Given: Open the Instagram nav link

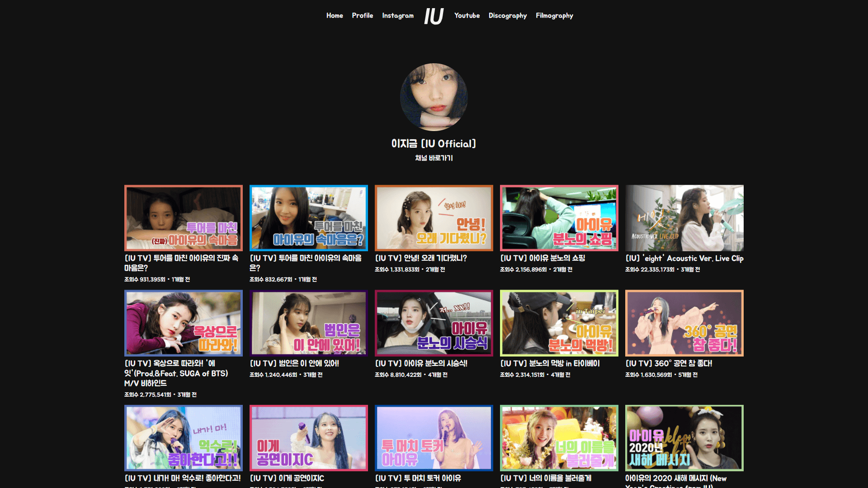Looking at the screenshot, I should point(397,15).
